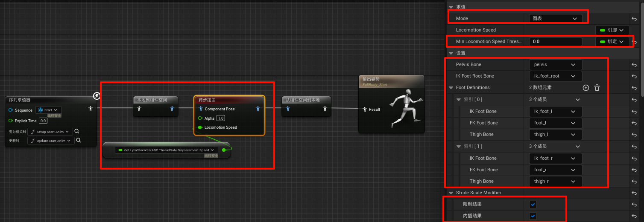Collapse the 求值 section
The width and height of the screenshot is (644, 222).
(x=451, y=6)
